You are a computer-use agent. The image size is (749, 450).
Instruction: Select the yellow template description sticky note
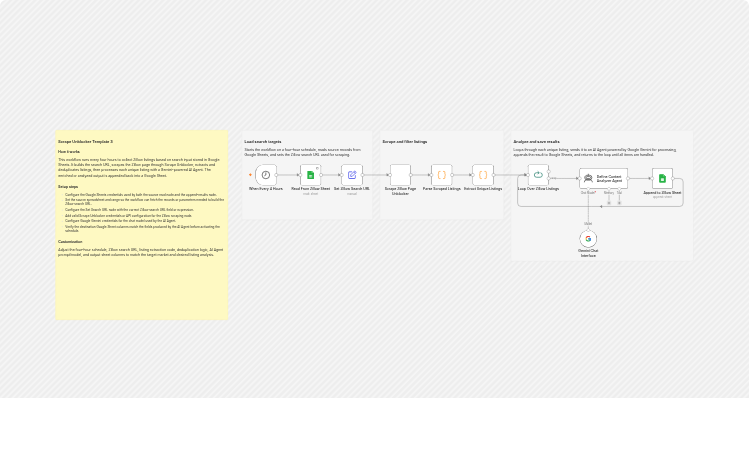pyautogui.click(x=142, y=225)
